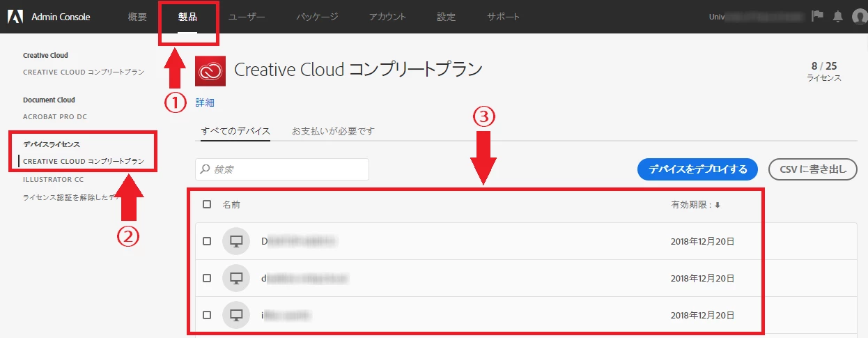This screenshot has width=868, height=338.
Task: Open the ユーザー tab
Action: click(247, 17)
